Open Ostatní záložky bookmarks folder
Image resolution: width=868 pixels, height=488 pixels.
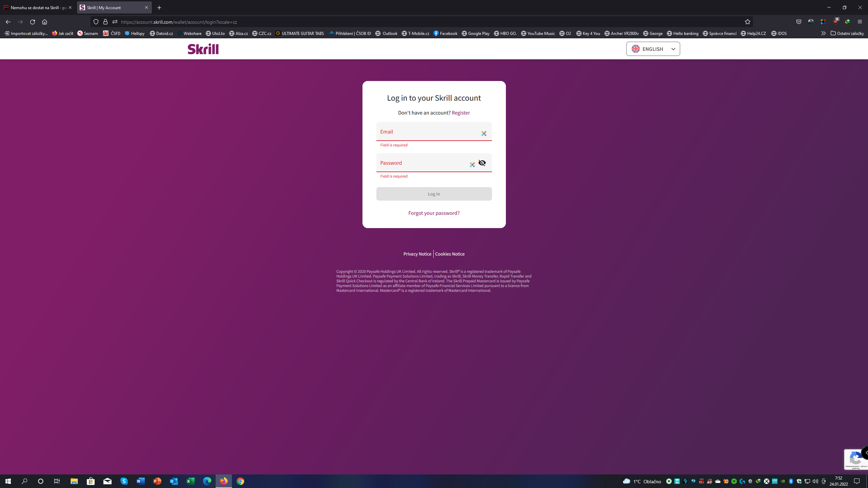[x=847, y=33]
